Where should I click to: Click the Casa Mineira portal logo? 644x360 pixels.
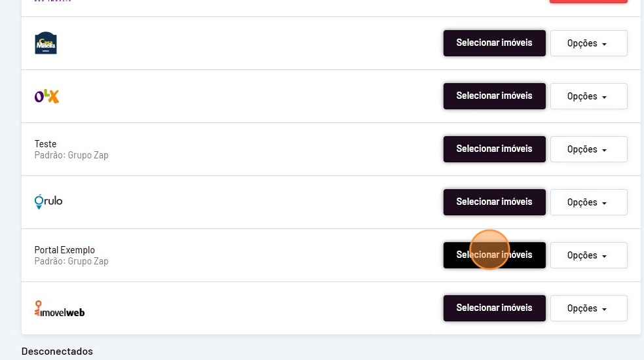click(46, 43)
